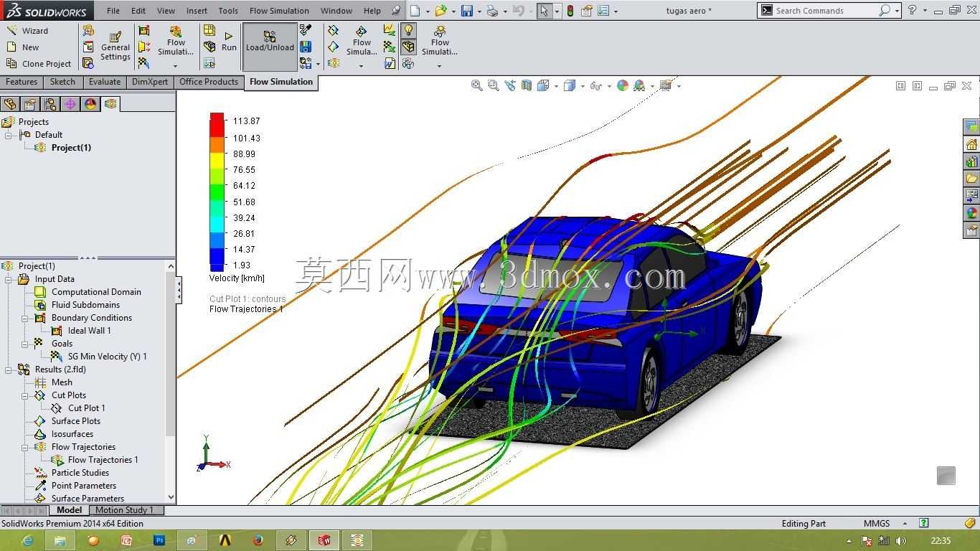Screen dimensions: 980x551
Task: Collapse the Goals tree node
Action: pyautogui.click(x=25, y=344)
